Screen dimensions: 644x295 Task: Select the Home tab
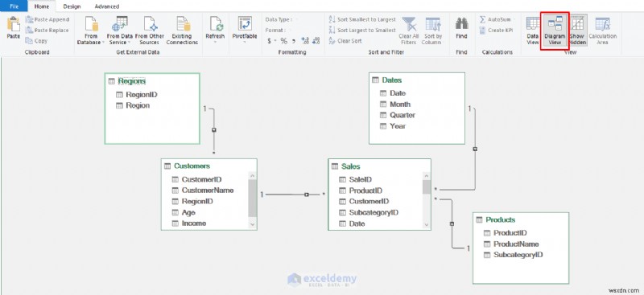[x=42, y=6]
